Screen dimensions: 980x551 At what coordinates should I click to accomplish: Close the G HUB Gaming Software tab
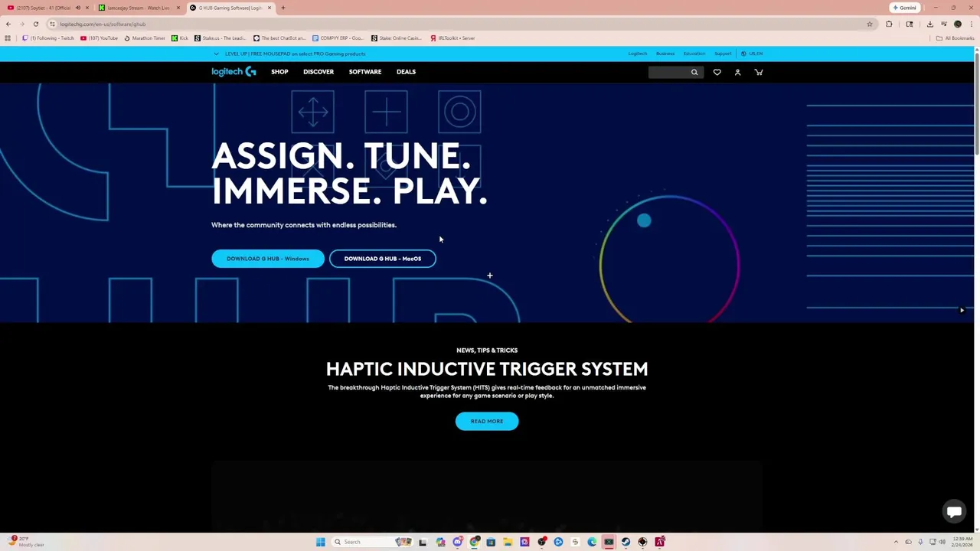tap(269, 8)
